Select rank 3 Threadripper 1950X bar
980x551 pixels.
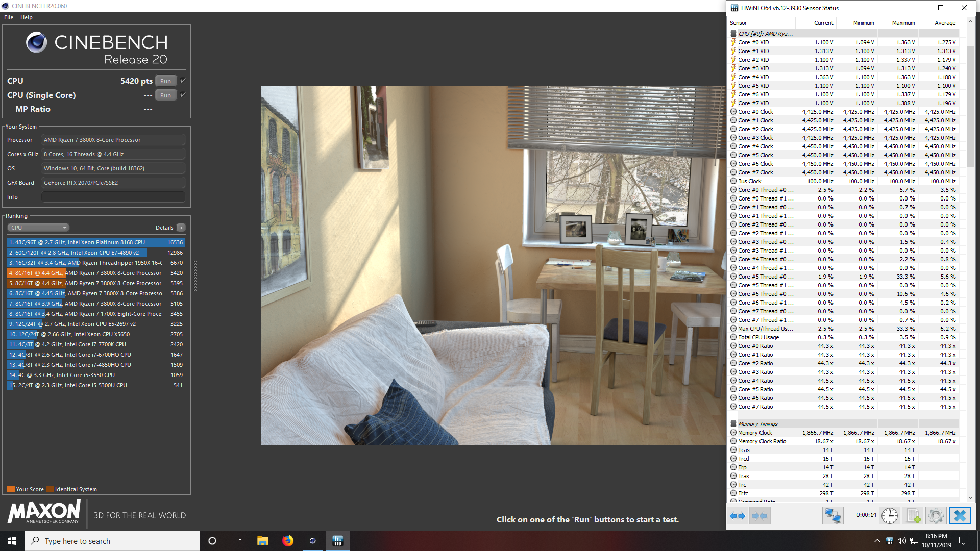click(44, 263)
